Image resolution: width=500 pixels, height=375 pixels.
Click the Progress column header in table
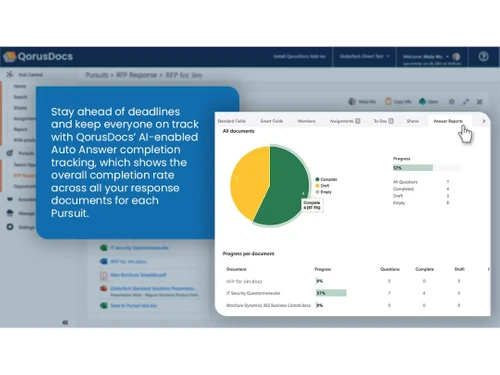pyautogui.click(x=323, y=269)
